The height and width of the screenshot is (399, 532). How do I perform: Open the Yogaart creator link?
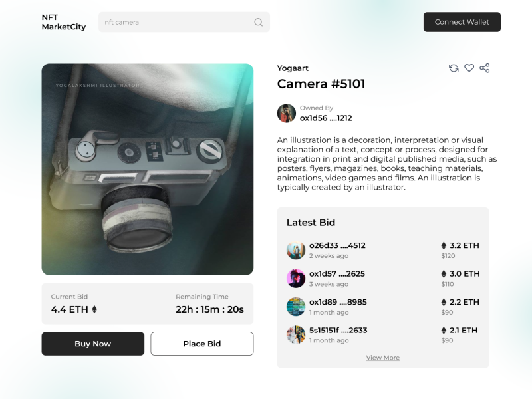click(293, 68)
